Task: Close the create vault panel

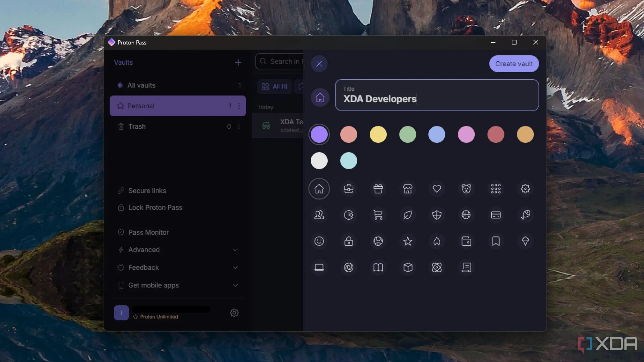Action: (319, 64)
